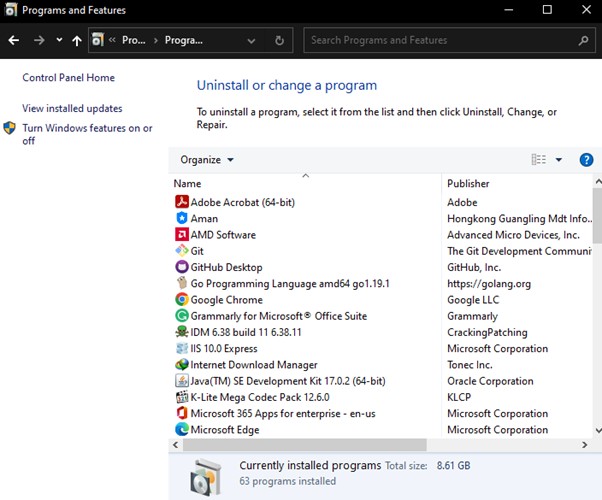Open Turn Windows features on or off
This screenshot has width=602, height=500.
(87, 134)
